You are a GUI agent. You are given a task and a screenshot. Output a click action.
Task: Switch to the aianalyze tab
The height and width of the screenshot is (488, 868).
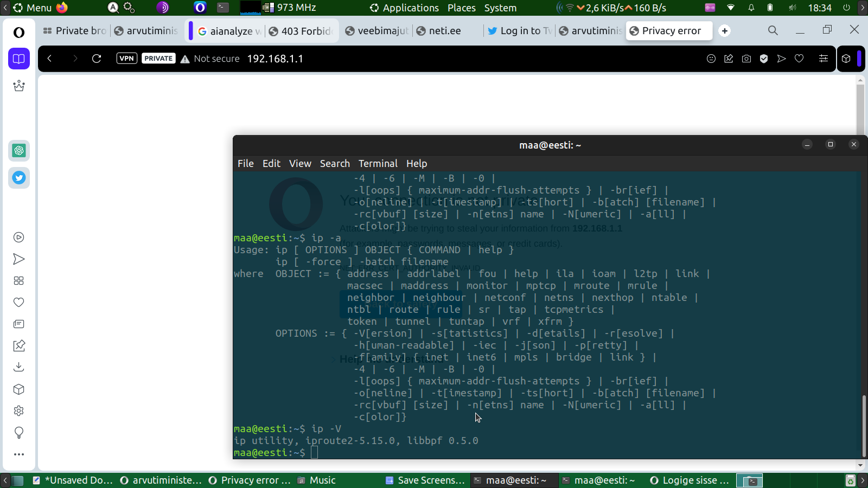(229, 31)
